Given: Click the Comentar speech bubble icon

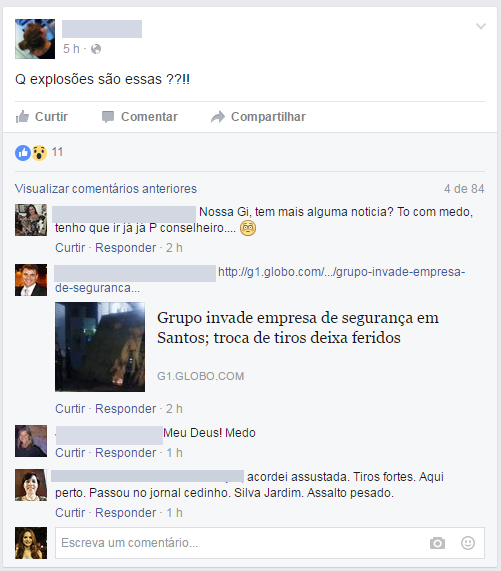Looking at the screenshot, I should [108, 117].
